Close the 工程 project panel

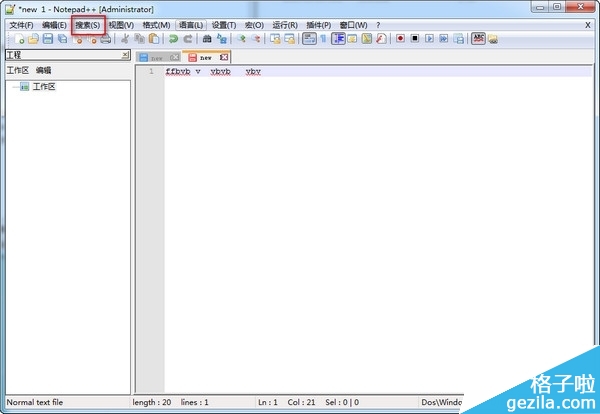125,55
